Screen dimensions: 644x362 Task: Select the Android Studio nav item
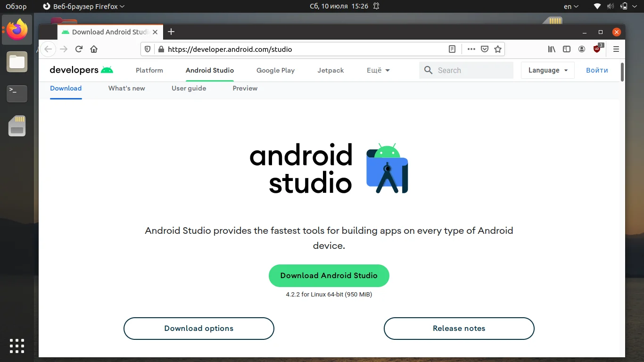click(210, 70)
